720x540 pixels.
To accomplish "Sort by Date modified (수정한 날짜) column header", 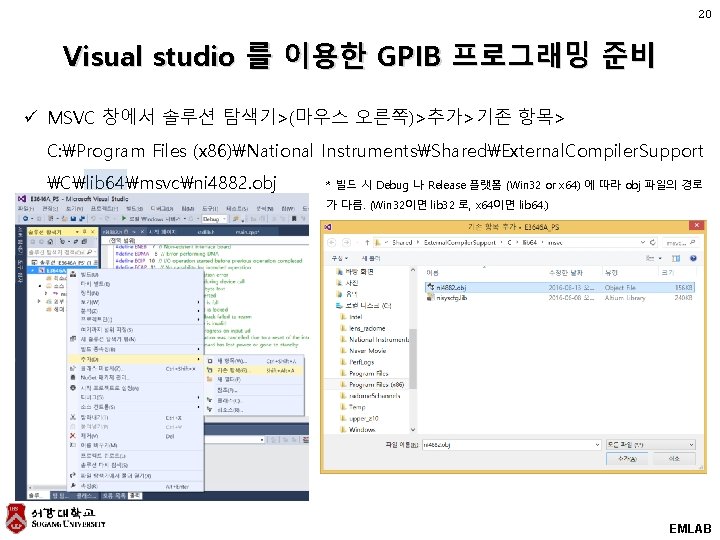I will tap(566, 273).
